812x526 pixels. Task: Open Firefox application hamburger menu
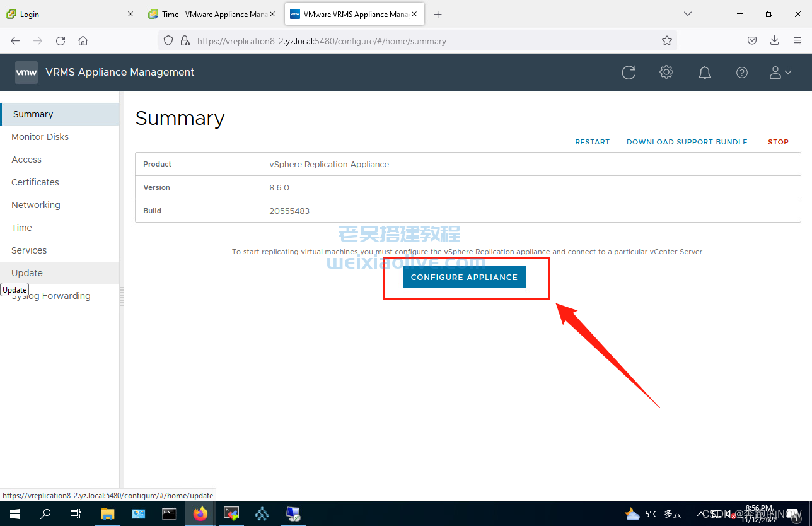797,41
